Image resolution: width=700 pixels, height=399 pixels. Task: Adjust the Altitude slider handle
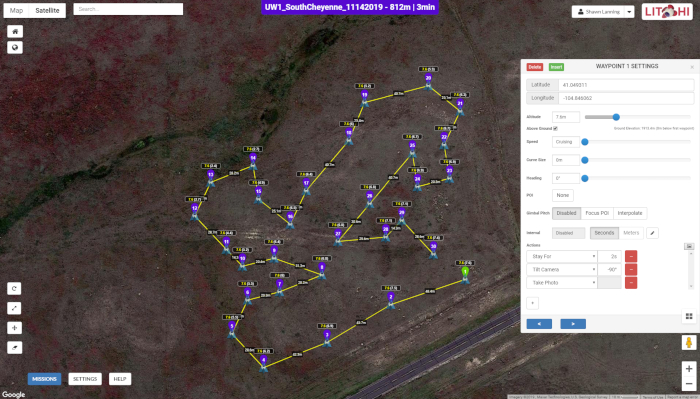click(x=616, y=117)
